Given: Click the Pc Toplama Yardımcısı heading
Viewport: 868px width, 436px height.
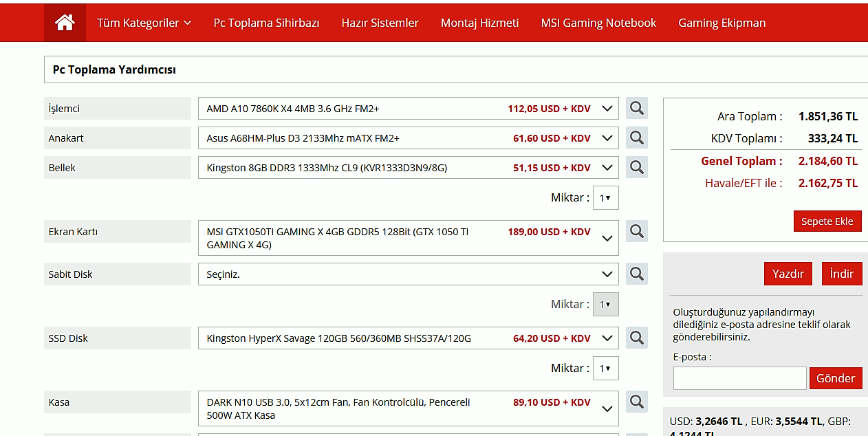Looking at the screenshot, I should point(115,70).
